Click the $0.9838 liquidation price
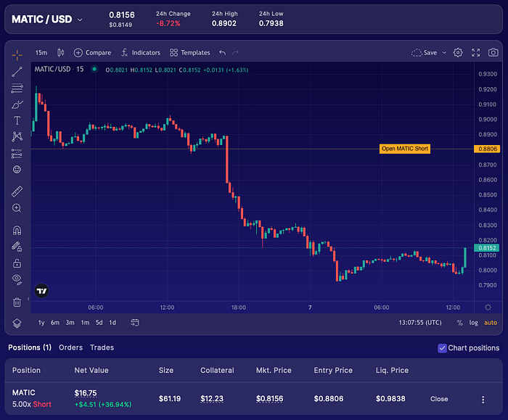Image resolution: width=508 pixels, height=420 pixels. [x=390, y=399]
